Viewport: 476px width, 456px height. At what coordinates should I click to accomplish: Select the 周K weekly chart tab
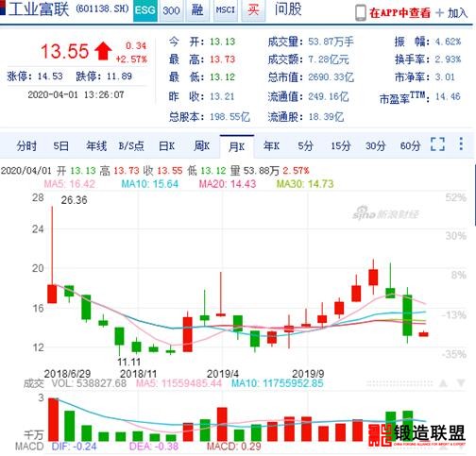point(201,146)
